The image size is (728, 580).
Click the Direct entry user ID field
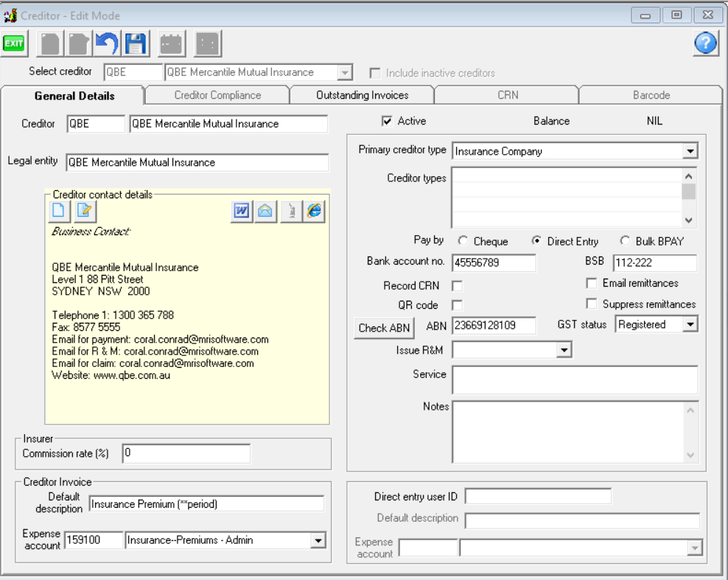pos(538,497)
